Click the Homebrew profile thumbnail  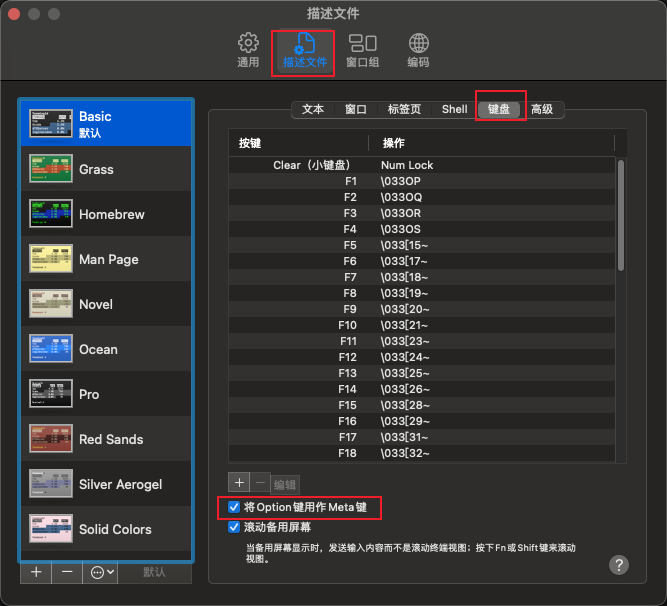(x=51, y=213)
